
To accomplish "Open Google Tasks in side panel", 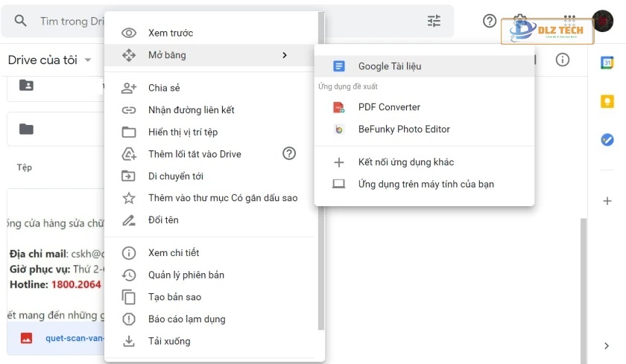I will (x=607, y=139).
